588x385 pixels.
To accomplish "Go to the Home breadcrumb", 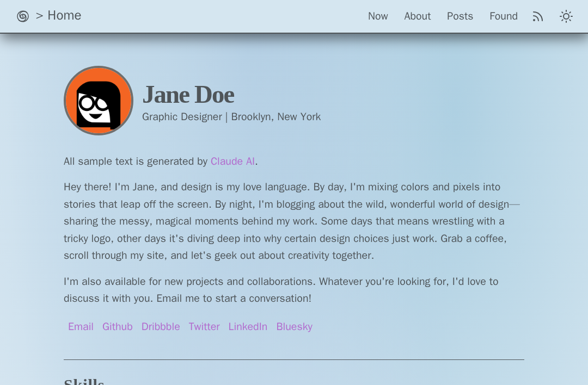I will click(x=64, y=16).
